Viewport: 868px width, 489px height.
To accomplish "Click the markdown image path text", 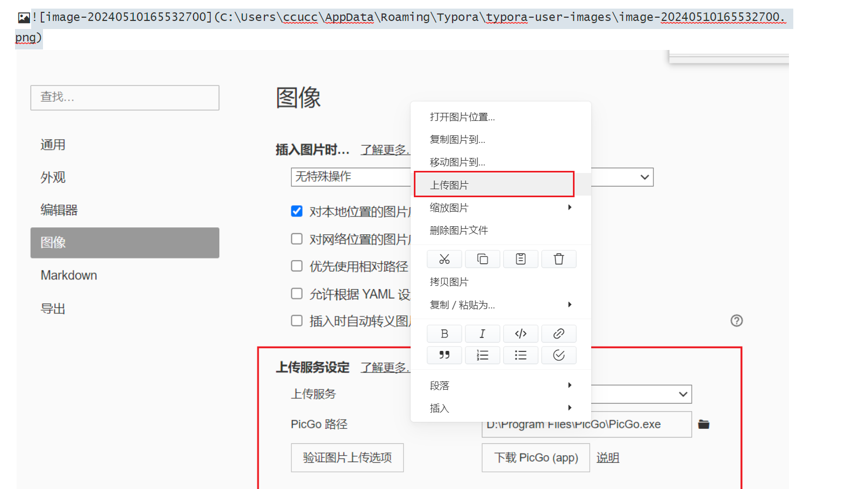I will (x=404, y=27).
